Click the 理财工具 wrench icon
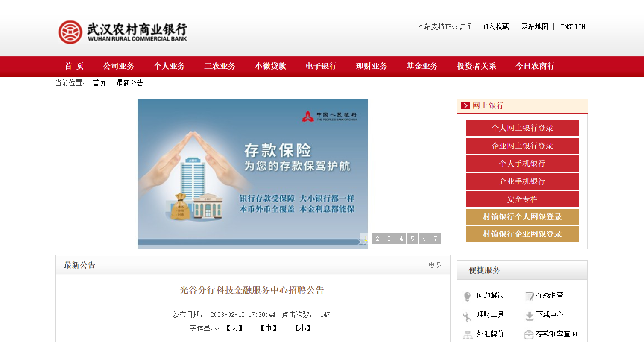This screenshot has height=342, width=644. click(x=467, y=316)
